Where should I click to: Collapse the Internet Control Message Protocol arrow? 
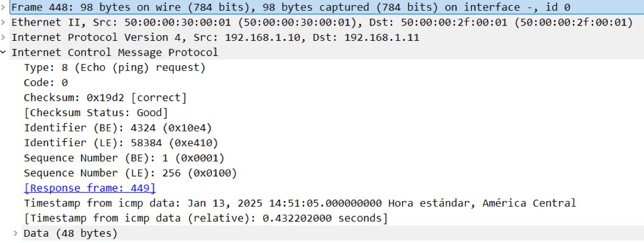click(5, 53)
